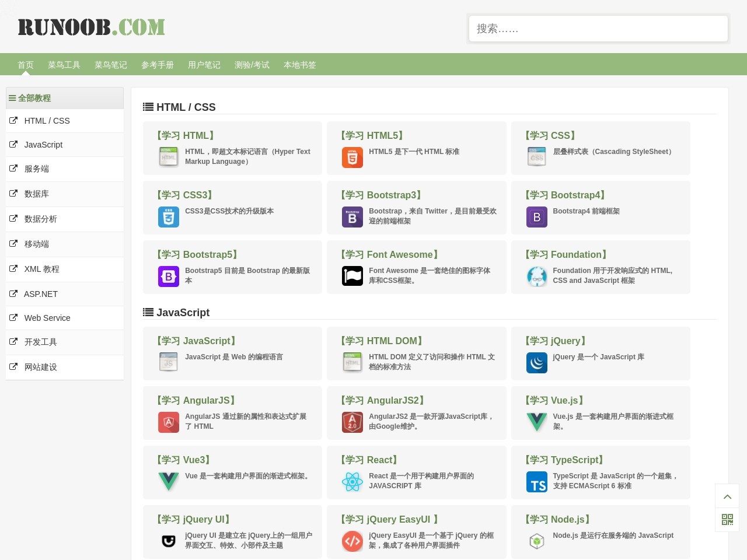The image size is (747, 560).
Task: Click the 【学习 Bootstrap5】 link
Action: click(197, 254)
